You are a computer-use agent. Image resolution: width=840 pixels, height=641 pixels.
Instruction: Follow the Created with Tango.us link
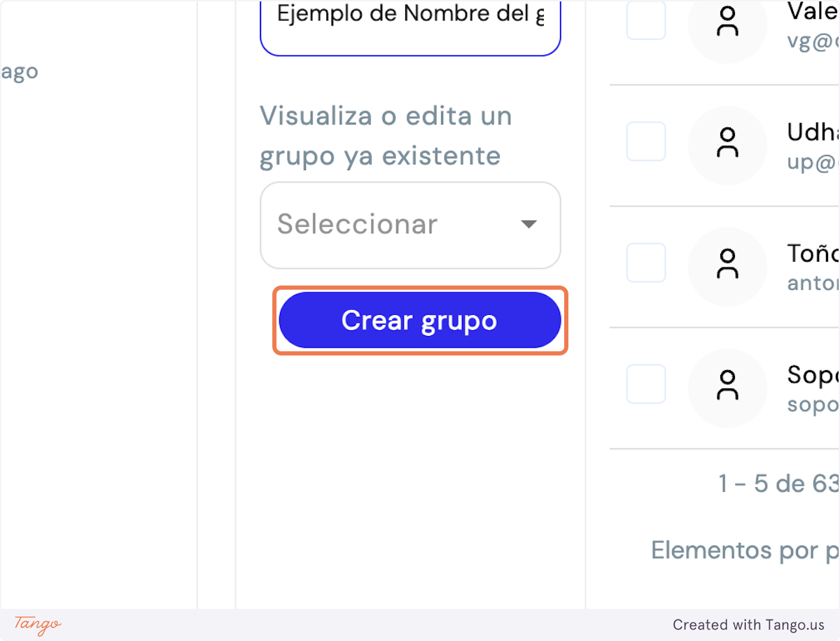749,625
